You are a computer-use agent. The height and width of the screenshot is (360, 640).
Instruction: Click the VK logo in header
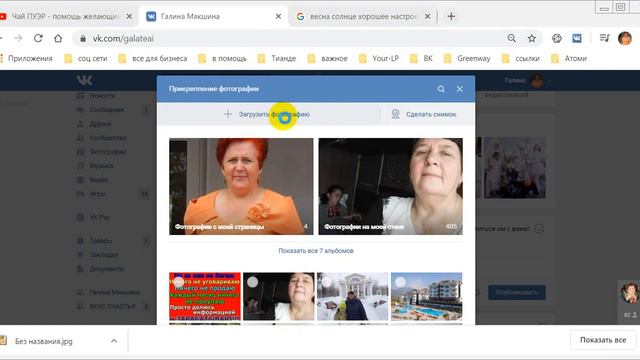84,80
